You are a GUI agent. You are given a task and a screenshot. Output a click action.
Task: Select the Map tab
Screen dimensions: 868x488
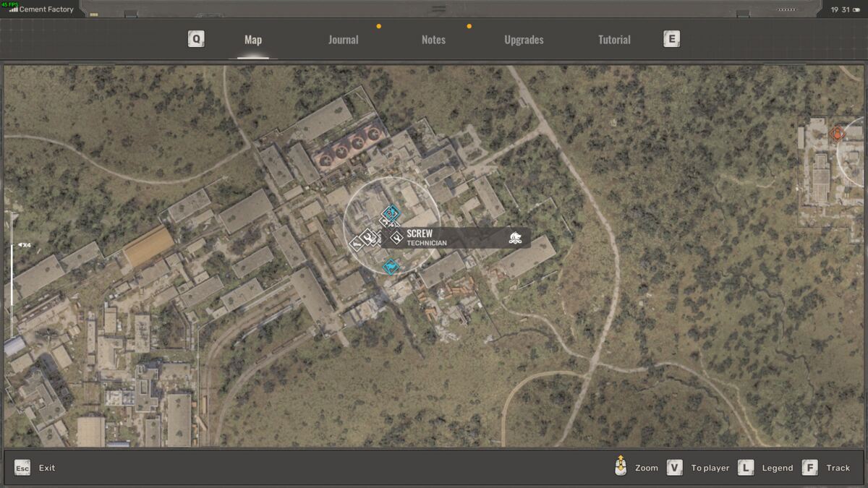click(253, 40)
